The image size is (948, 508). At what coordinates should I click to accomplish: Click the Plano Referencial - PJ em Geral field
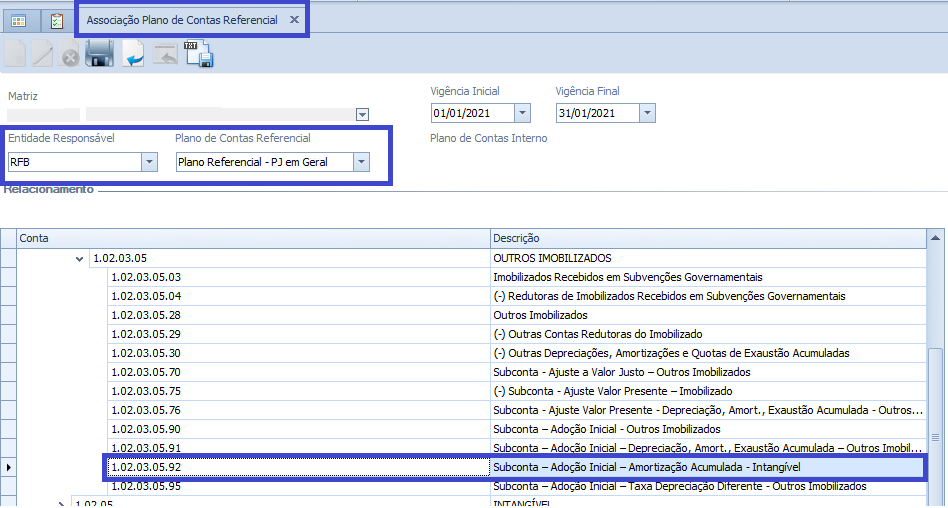tap(265, 162)
